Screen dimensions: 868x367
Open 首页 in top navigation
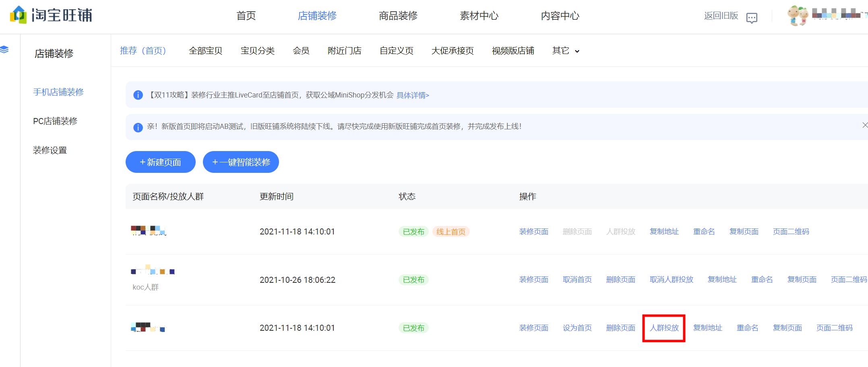point(246,16)
